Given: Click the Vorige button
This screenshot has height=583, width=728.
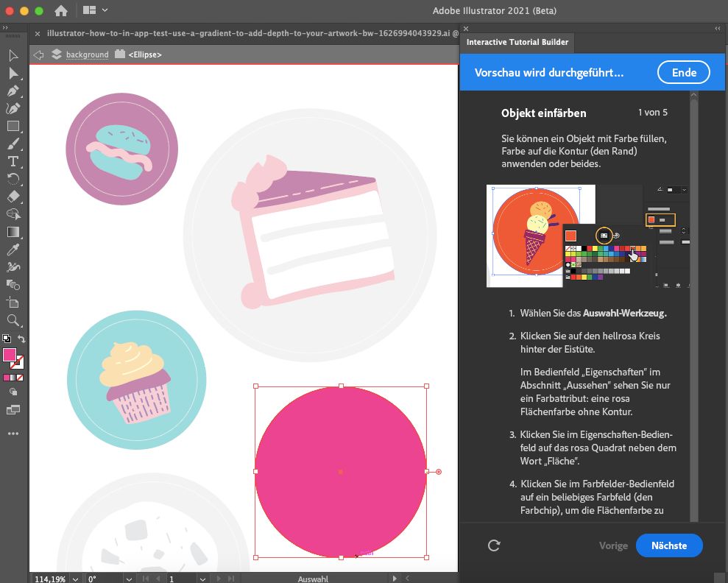Looking at the screenshot, I should click(613, 546).
